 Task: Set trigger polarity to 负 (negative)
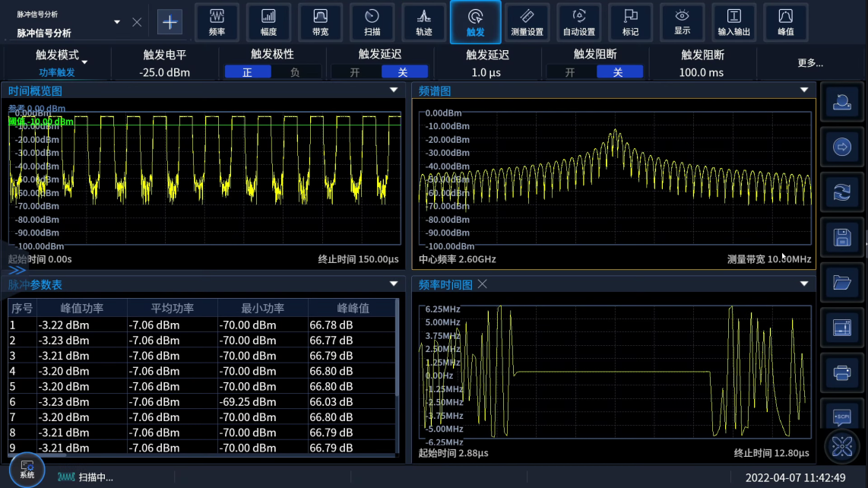coord(295,72)
